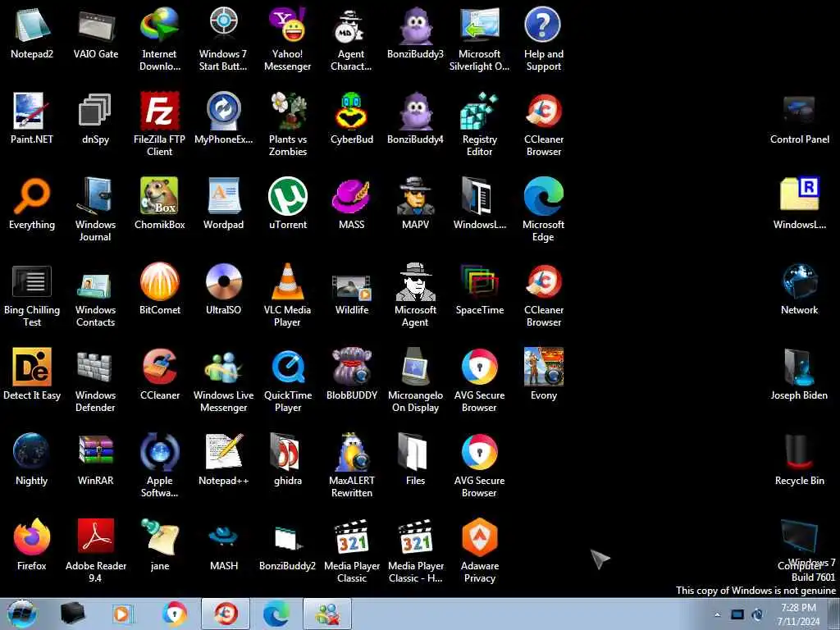Open Windows Live Messenger taskbar button
This screenshot has width=840, height=630.
pyautogui.click(x=327, y=614)
